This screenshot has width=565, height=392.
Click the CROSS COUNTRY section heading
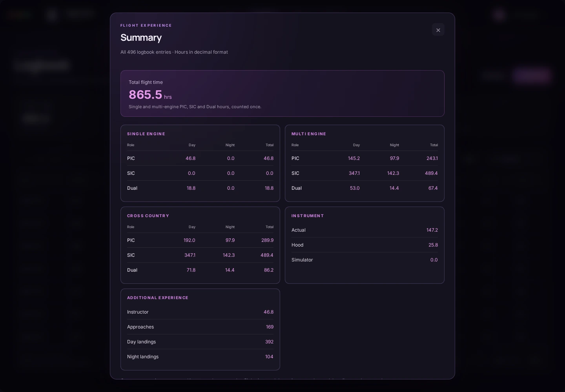pos(148,216)
